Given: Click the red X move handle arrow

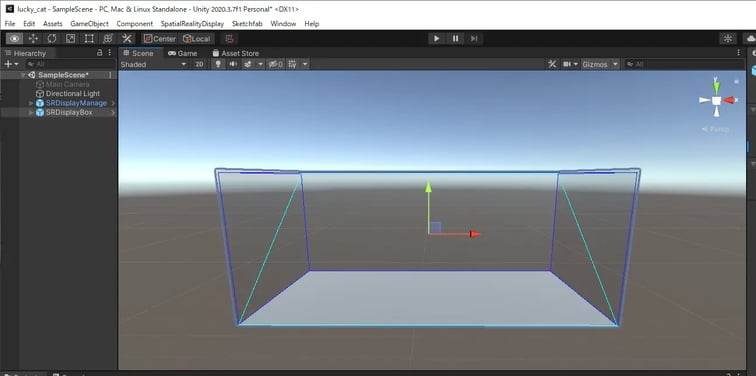Looking at the screenshot, I should [x=475, y=234].
